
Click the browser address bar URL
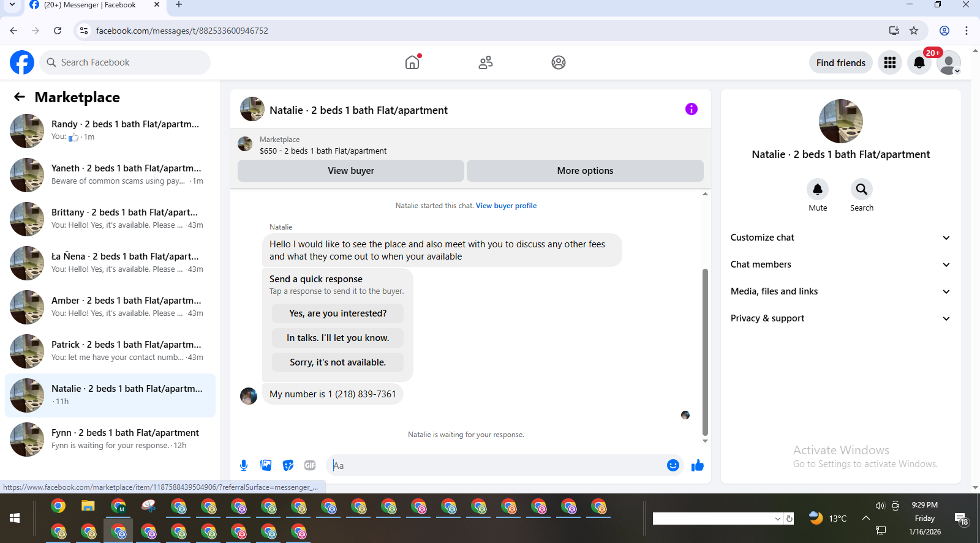pos(182,31)
